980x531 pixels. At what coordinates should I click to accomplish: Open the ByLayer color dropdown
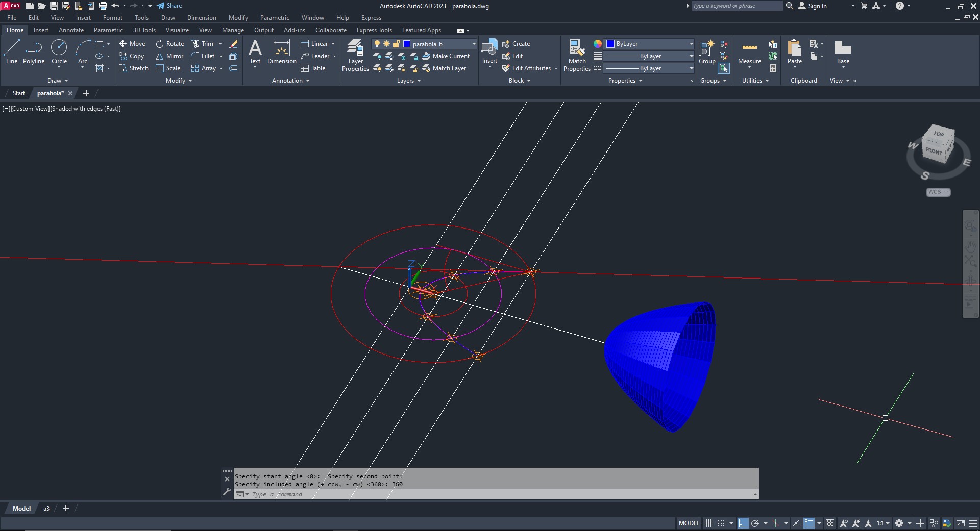click(691, 44)
